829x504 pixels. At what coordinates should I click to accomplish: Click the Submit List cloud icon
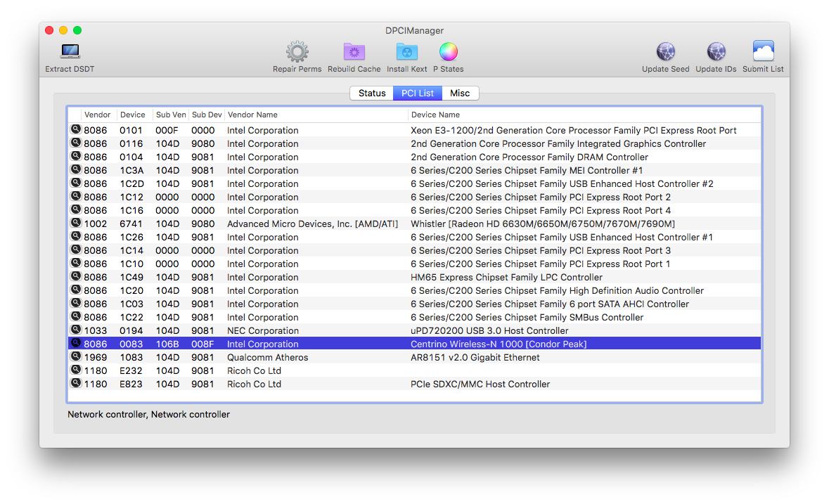pos(763,51)
